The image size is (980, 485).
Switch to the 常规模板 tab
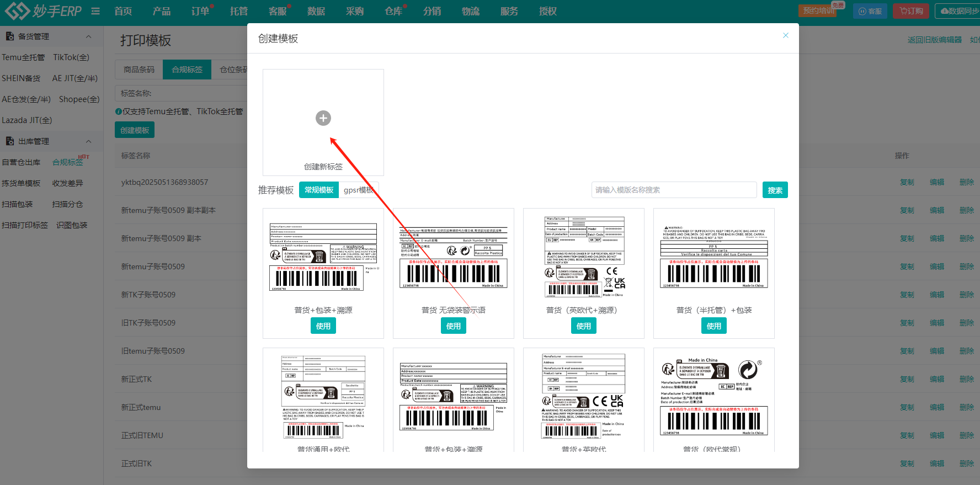pos(319,190)
